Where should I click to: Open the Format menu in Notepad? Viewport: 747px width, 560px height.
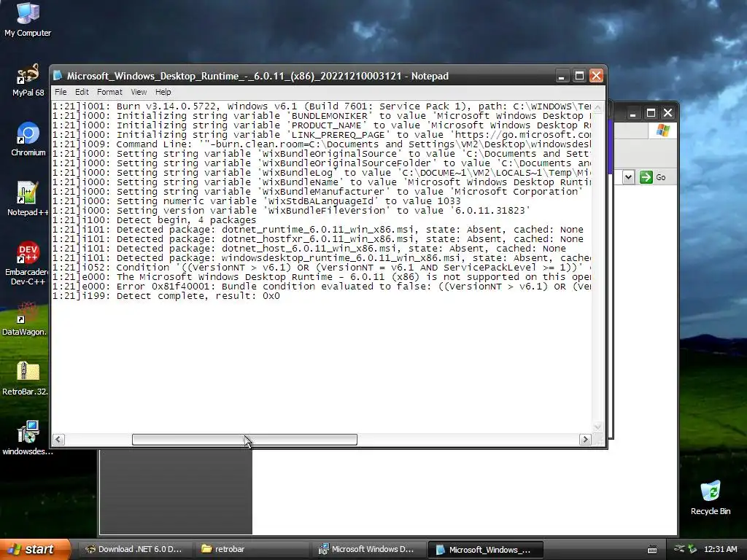click(109, 92)
